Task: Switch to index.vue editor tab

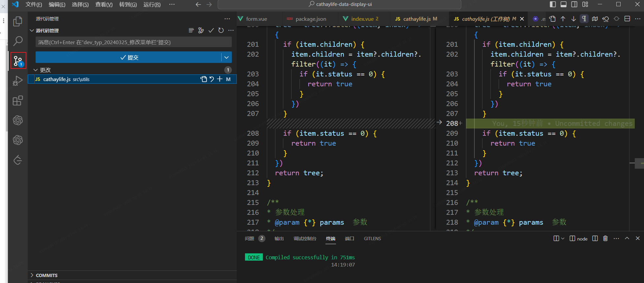Action: coord(364,19)
